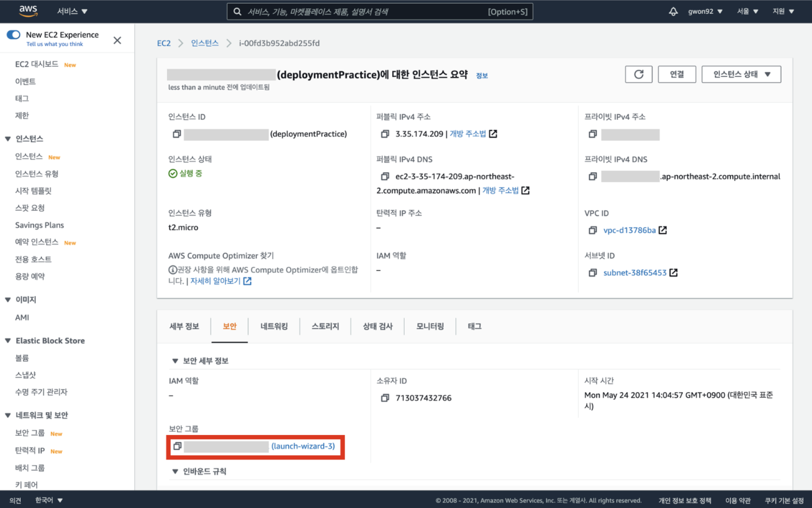Image resolution: width=812 pixels, height=508 pixels.
Task: Click the refresh instance summary button
Action: click(x=639, y=74)
